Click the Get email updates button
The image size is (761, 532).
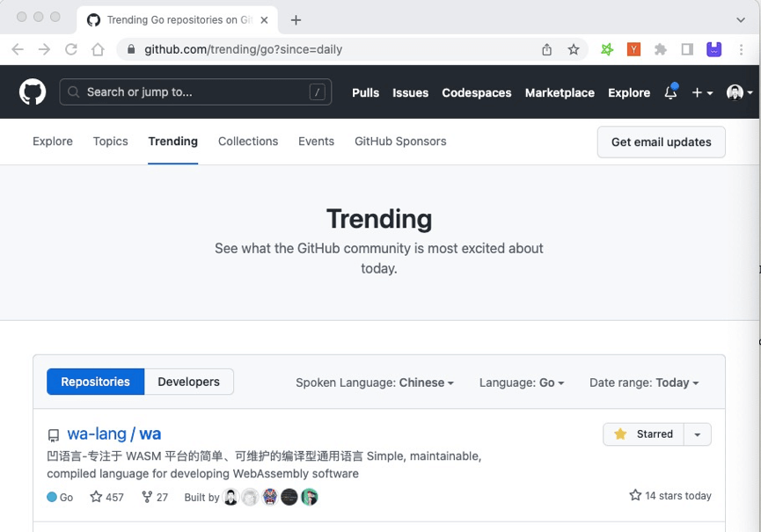point(661,142)
